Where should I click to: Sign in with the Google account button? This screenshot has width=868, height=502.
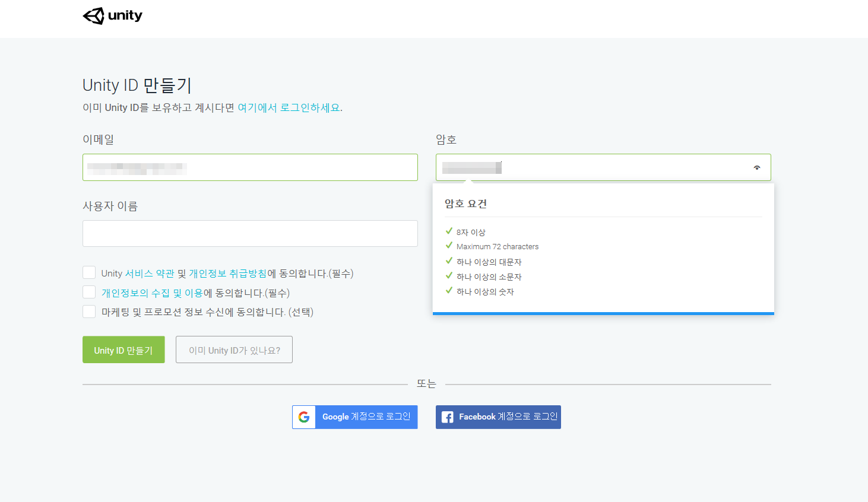click(x=355, y=417)
